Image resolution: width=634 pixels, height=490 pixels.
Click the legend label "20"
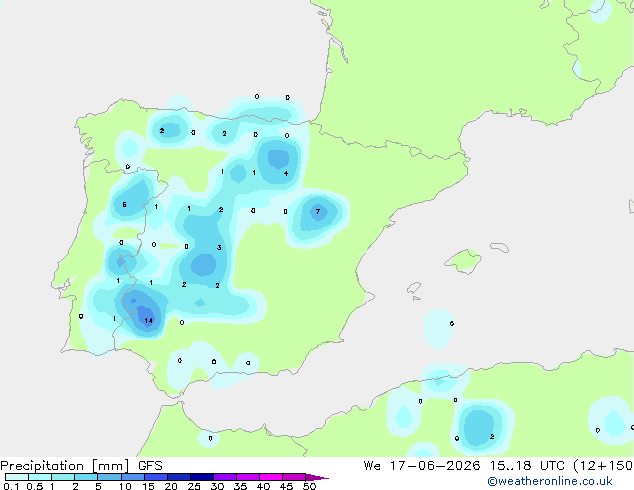(171, 486)
